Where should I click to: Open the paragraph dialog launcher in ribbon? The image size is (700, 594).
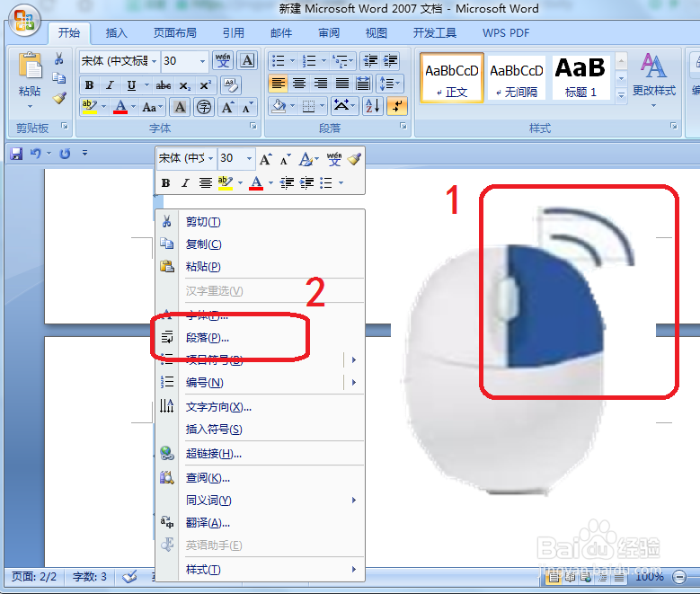[x=403, y=127]
